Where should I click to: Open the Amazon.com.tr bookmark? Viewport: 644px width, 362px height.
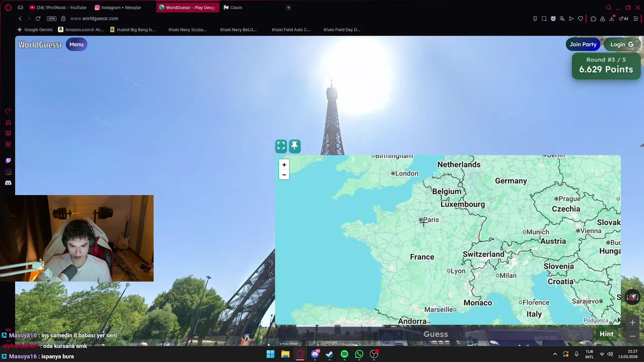[x=81, y=30]
